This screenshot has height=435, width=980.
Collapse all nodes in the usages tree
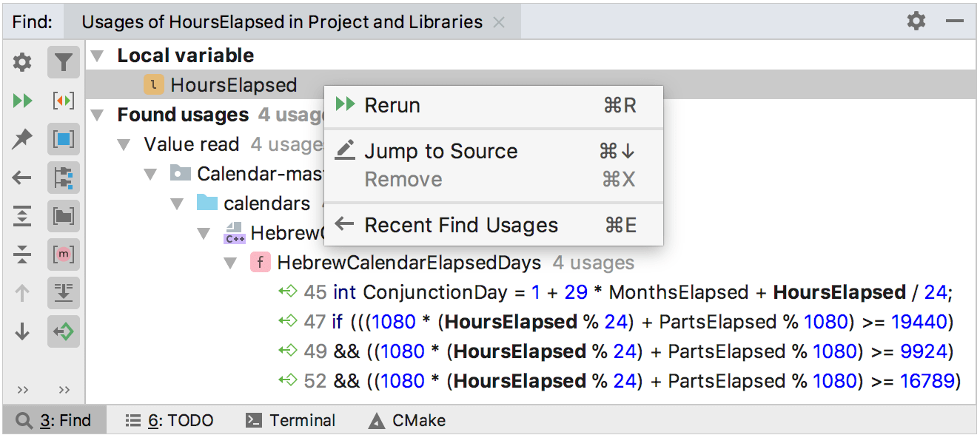point(21,255)
